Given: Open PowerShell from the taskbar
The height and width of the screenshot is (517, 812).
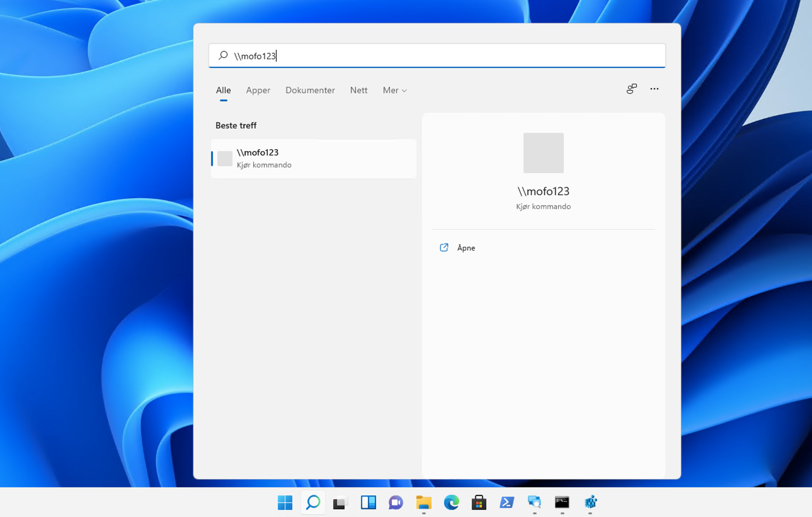Looking at the screenshot, I should (506, 503).
